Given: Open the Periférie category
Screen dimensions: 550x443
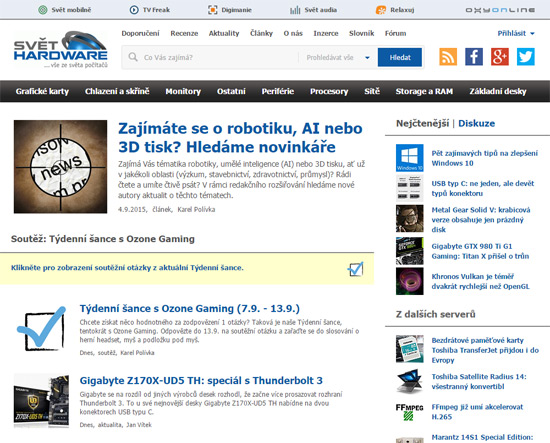Looking at the screenshot, I should coord(277,91).
